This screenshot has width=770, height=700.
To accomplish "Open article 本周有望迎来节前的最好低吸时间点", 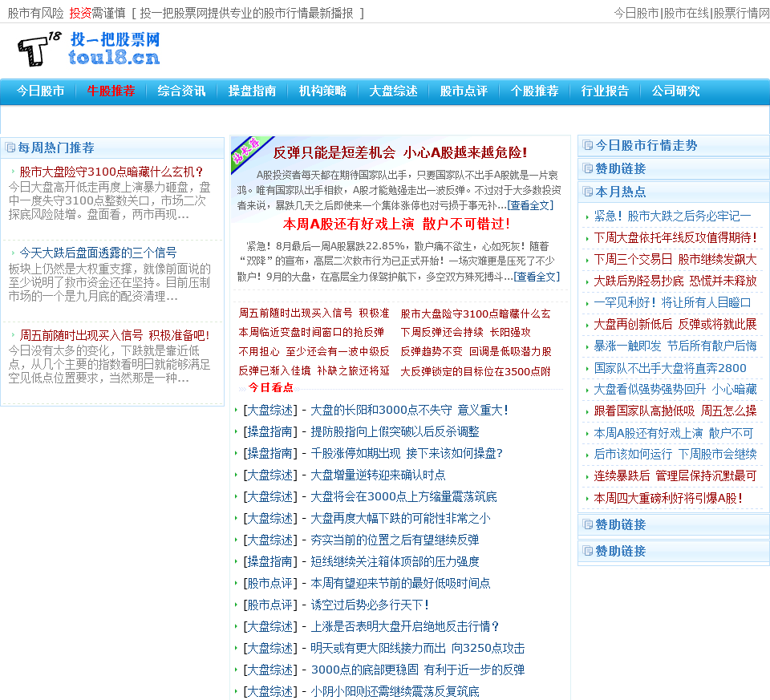I will point(400,583).
